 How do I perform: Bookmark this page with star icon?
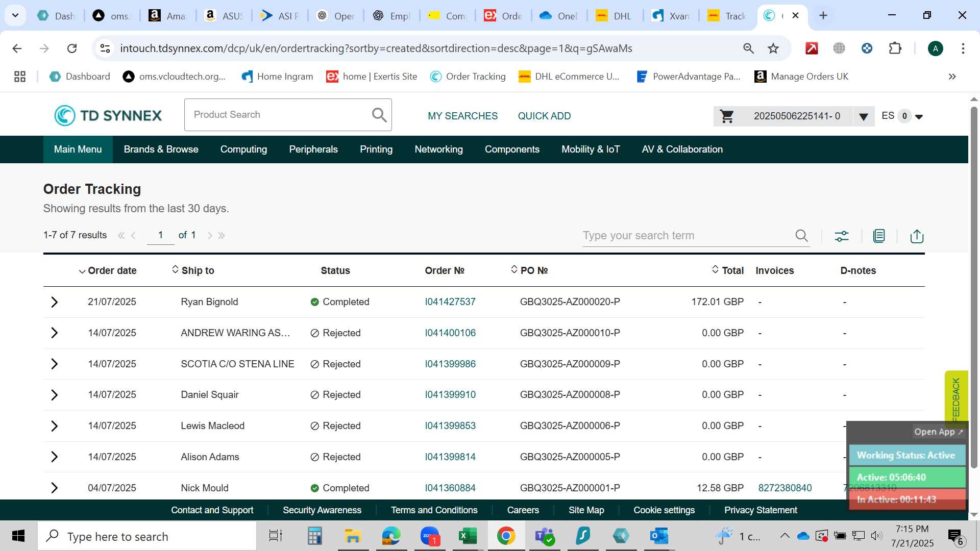[773, 48]
